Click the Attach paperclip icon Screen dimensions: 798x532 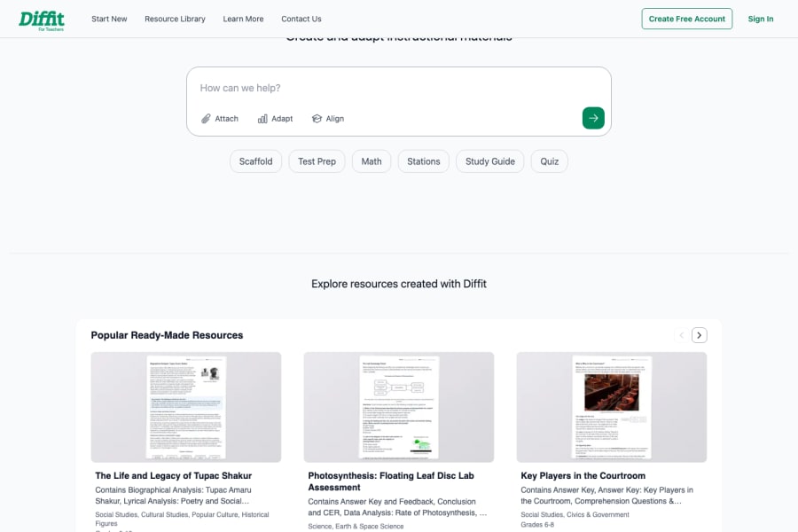point(207,118)
